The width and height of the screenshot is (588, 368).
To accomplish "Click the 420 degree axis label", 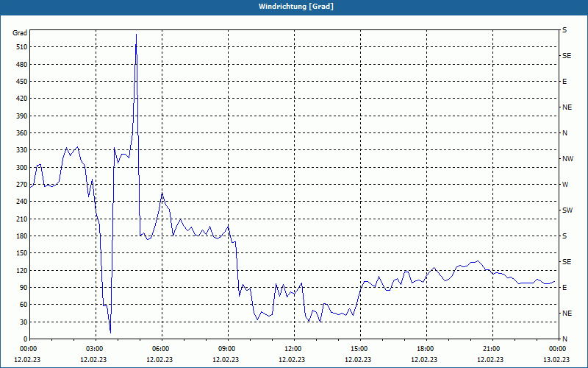I will pyautogui.click(x=22, y=99).
